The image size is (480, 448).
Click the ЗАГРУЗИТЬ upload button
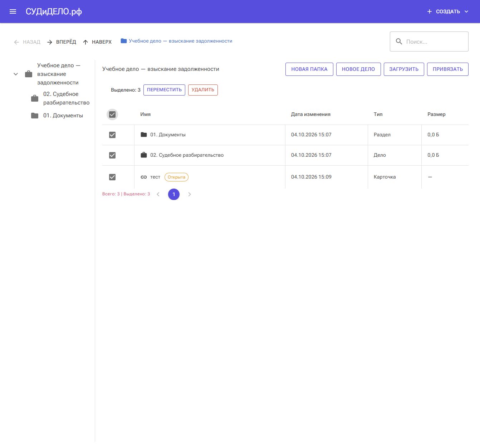[x=404, y=69]
